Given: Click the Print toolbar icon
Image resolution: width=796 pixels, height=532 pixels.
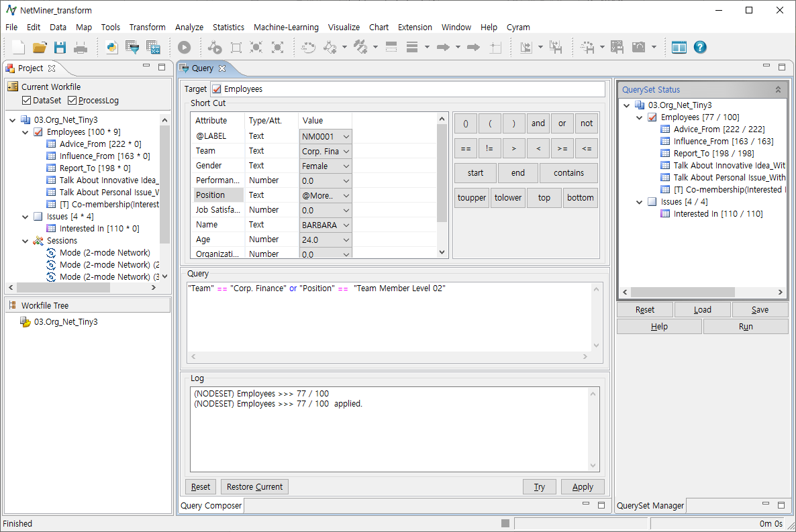Looking at the screenshot, I should coord(81,48).
